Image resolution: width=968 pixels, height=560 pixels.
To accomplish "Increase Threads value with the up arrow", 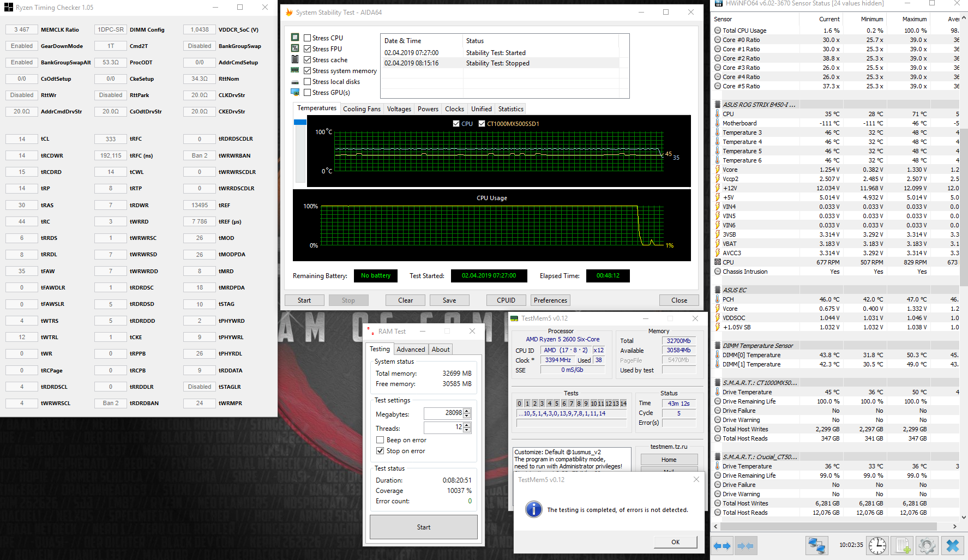I will point(467,425).
